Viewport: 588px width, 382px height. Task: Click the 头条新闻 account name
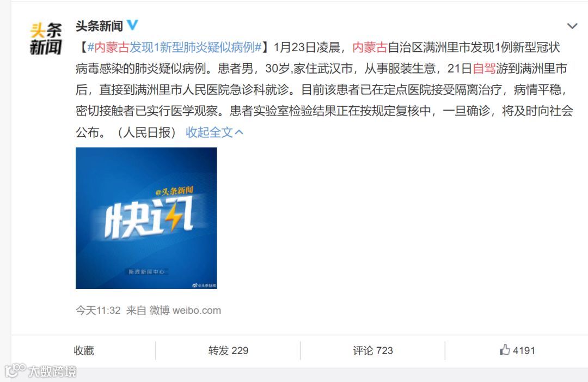point(99,26)
